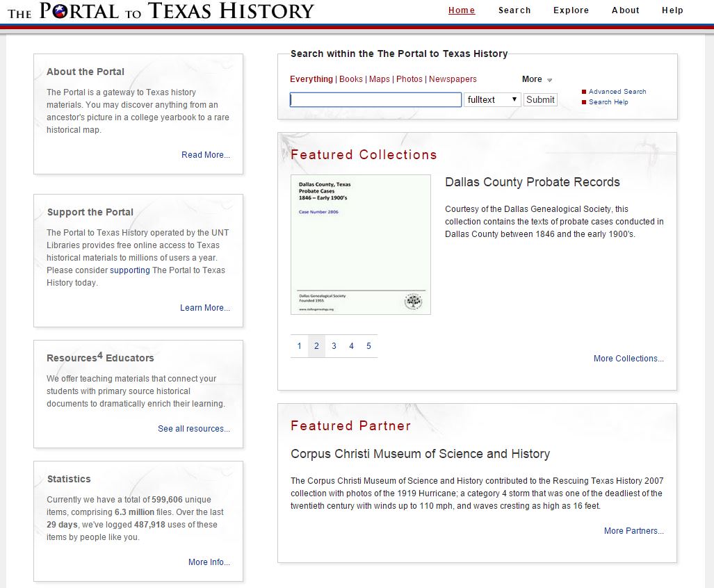This screenshot has width=714, height=588.
Task: Click the Submit search button
Action: click(x=540, y=99)
